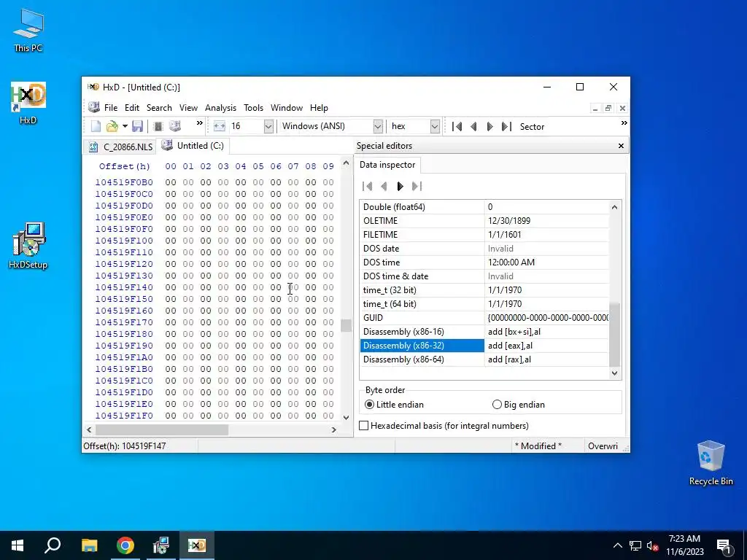
Task: Click the HxD application menu icon
Action: click(94, 108)
